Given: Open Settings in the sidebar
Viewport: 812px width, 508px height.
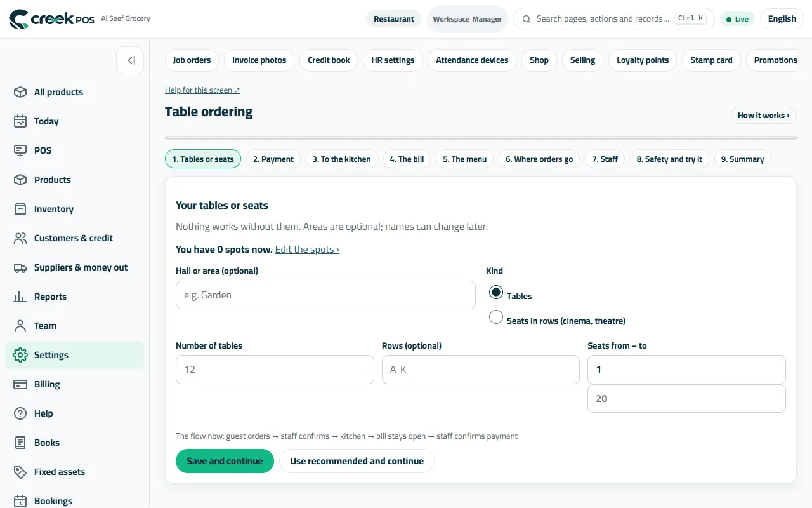Looking at the screenshot, I should [x=75, y=355].
